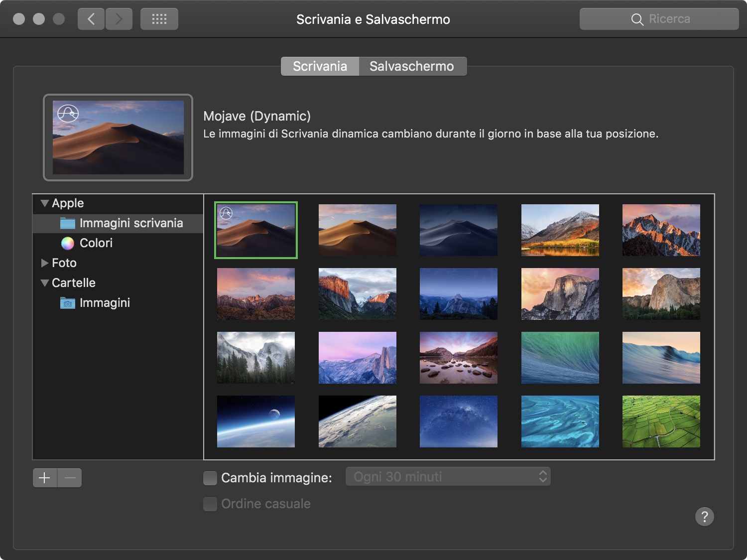This screenshot has width=747, height=560.
Task: Show all preferences grid button
Action: click(159, 19)
